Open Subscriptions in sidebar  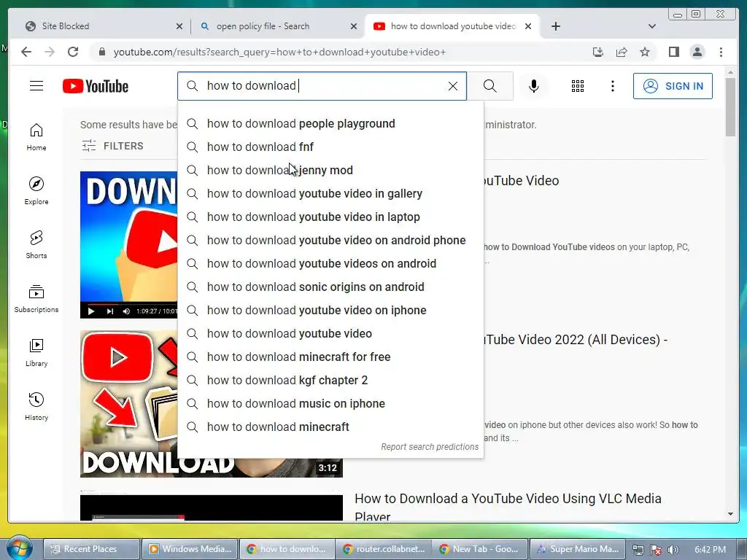tap(36, 298)
